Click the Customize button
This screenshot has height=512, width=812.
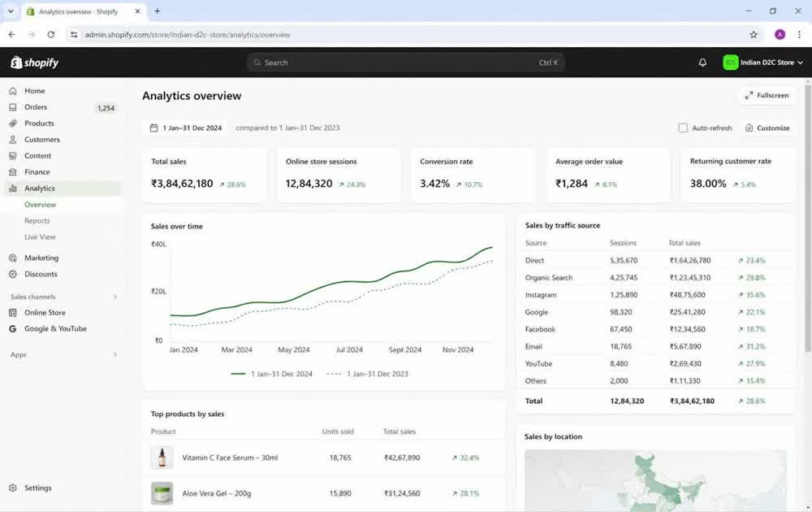[x=767, y=128]
